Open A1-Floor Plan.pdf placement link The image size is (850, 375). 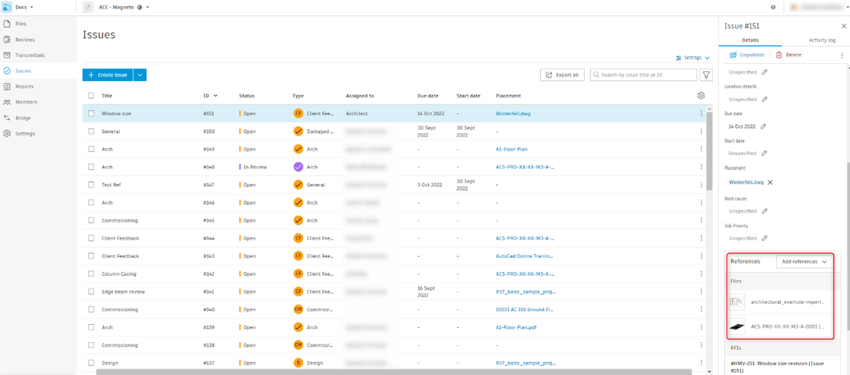click(x=516, y=327)
